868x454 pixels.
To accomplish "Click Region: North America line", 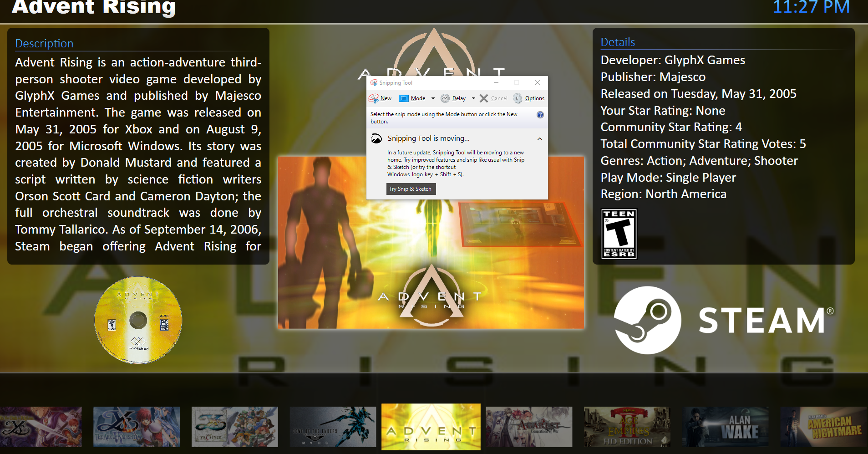I will [663, 194].
